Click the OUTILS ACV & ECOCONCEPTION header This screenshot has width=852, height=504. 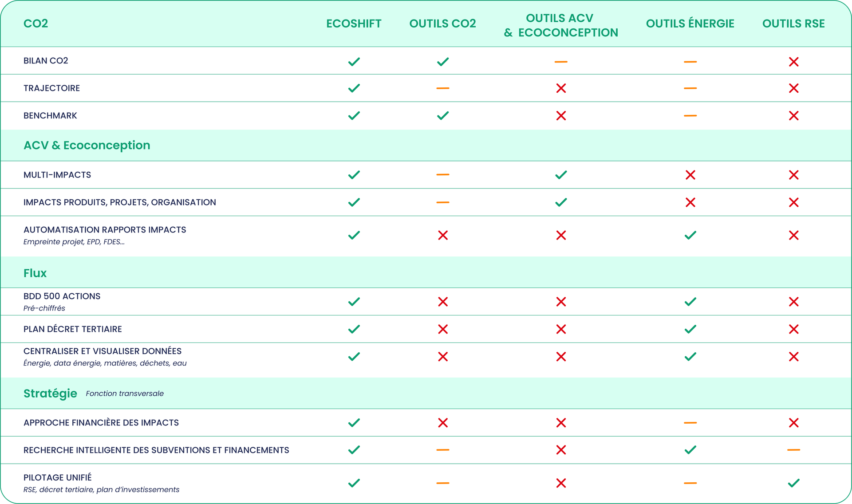(x=560, y=25)
